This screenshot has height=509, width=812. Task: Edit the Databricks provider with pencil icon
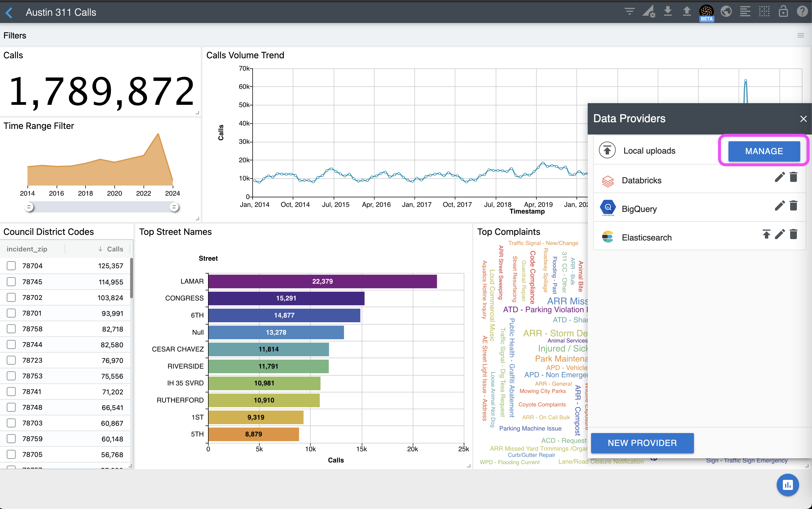(779, 177)
